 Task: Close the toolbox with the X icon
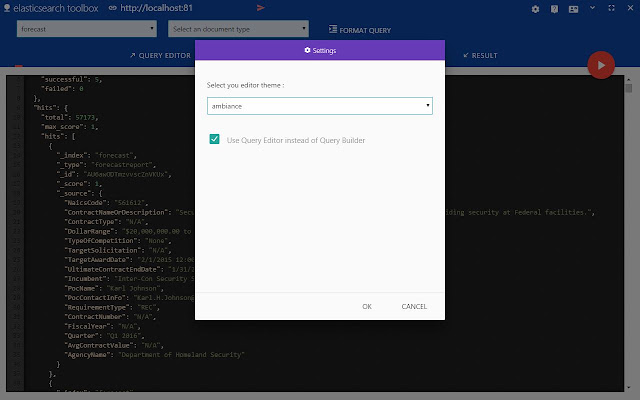pyautogui.click(x=630, y=8)
